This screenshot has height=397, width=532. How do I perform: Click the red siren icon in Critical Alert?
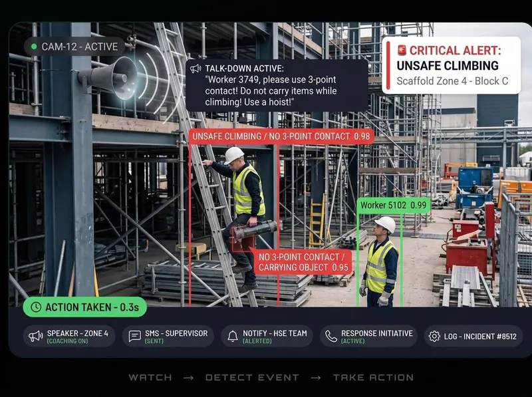pos(402,50)
